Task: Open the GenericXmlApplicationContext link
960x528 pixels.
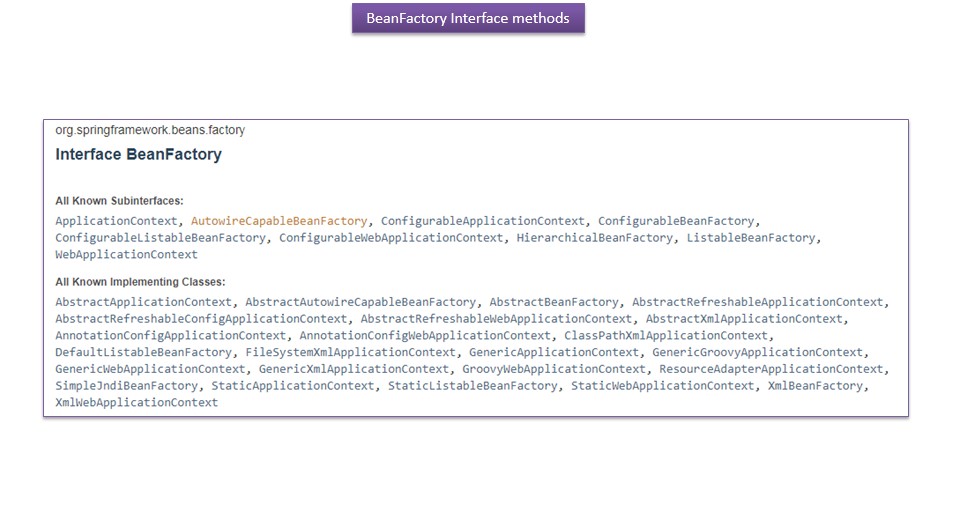Action: (354, 369)
